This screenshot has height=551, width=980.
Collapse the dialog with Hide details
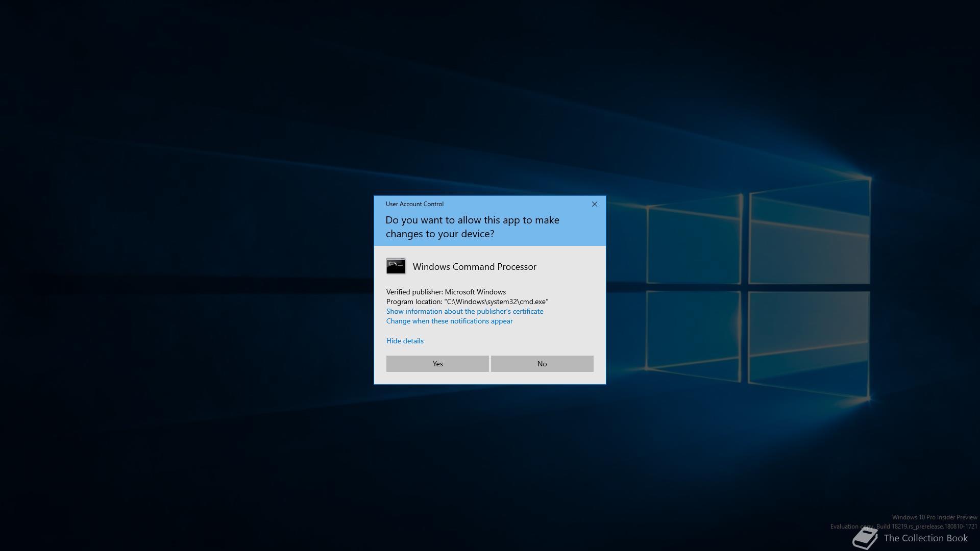click(405, 341)
